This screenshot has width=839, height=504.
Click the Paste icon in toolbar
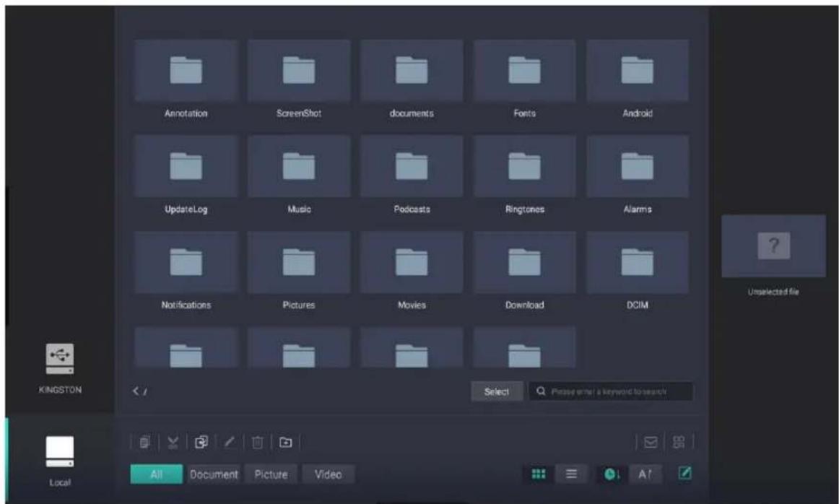tap(201, 443)
